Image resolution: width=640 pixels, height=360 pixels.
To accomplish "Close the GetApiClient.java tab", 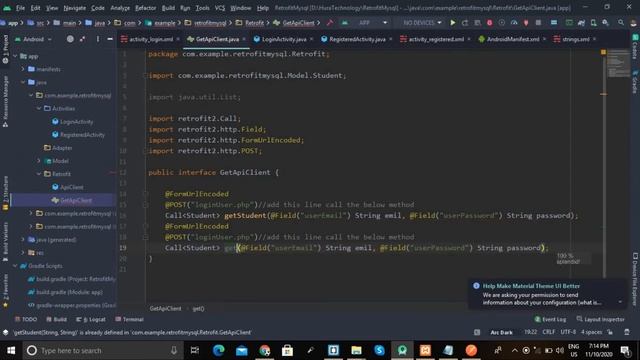I will [x=244, y=39].
